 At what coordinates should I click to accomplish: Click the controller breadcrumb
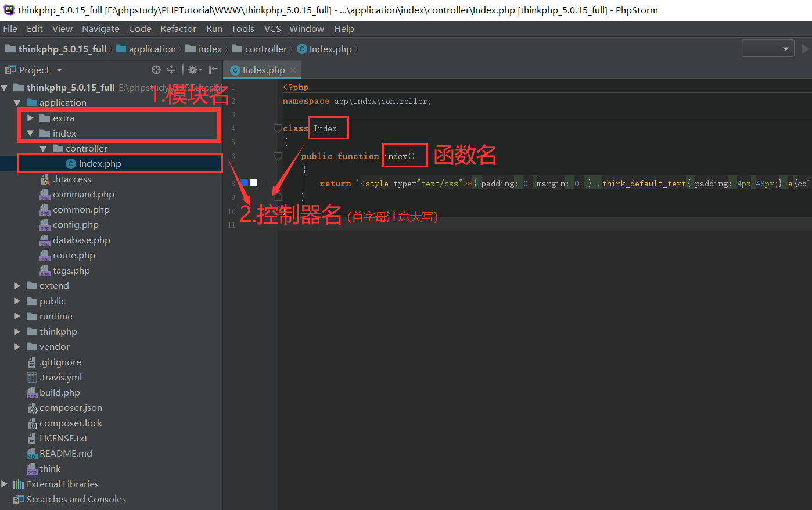[x=260, y=49]
